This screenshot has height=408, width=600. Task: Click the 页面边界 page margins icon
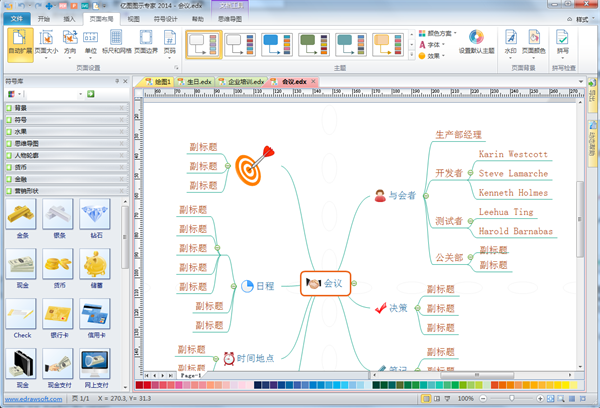[x=146, y=38]
